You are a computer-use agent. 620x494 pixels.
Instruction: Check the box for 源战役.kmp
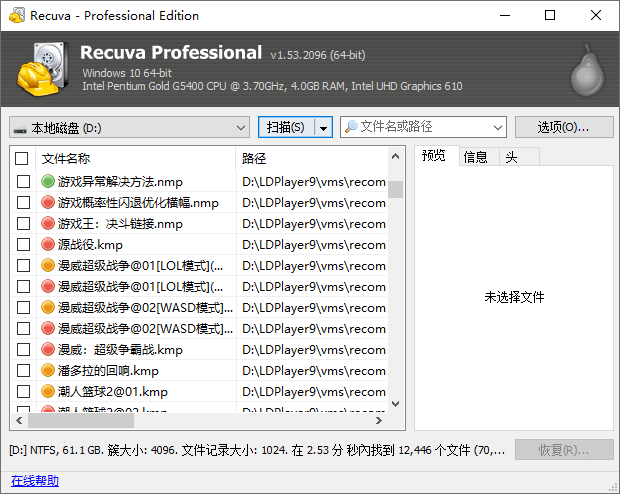[x=23, y=244]
